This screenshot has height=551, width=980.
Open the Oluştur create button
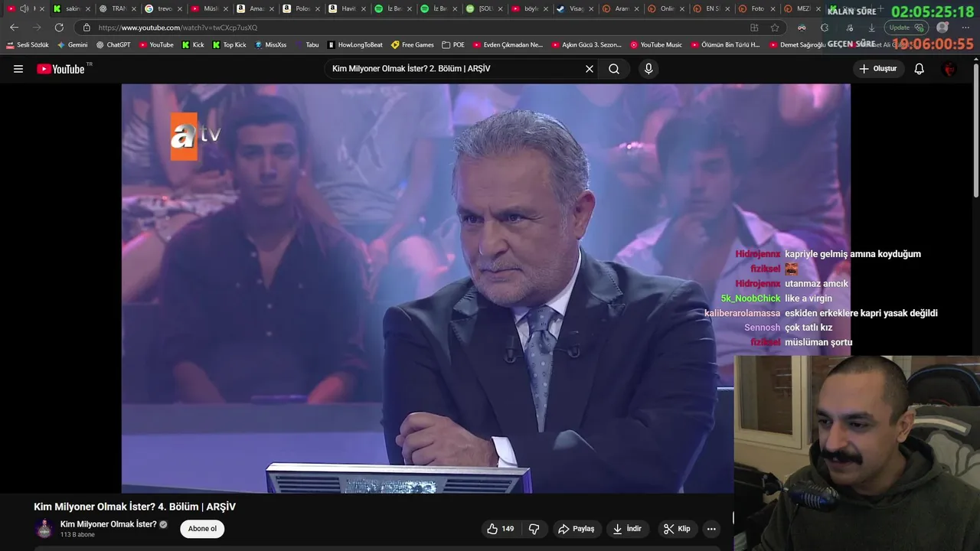click(x=878, y=69)
